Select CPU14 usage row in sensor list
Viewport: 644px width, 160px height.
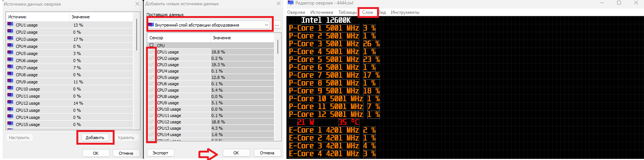coord(211,135)
